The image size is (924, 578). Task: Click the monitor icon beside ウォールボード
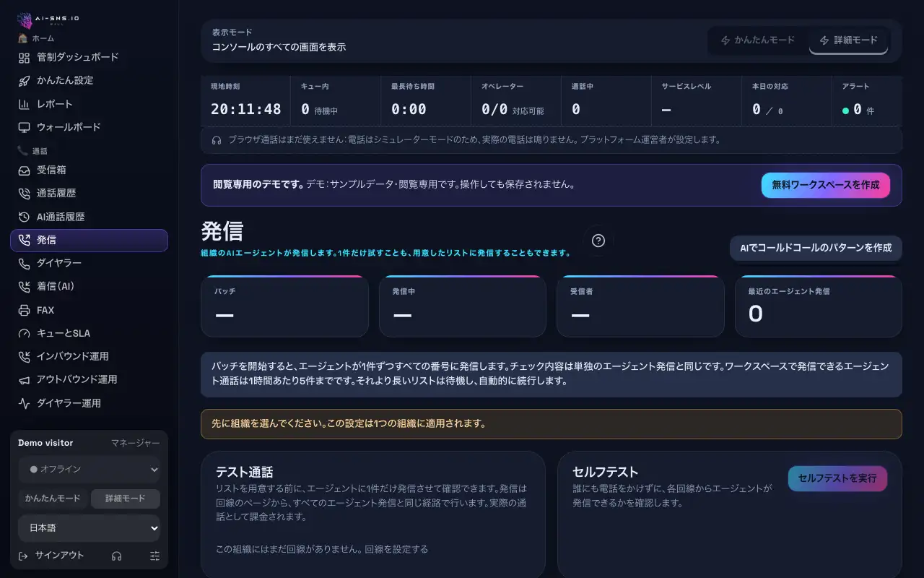point(24,127)
